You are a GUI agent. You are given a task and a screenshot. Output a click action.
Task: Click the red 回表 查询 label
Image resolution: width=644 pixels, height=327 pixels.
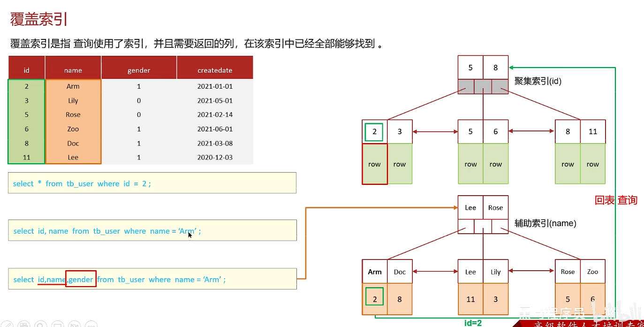pos(616,200)
